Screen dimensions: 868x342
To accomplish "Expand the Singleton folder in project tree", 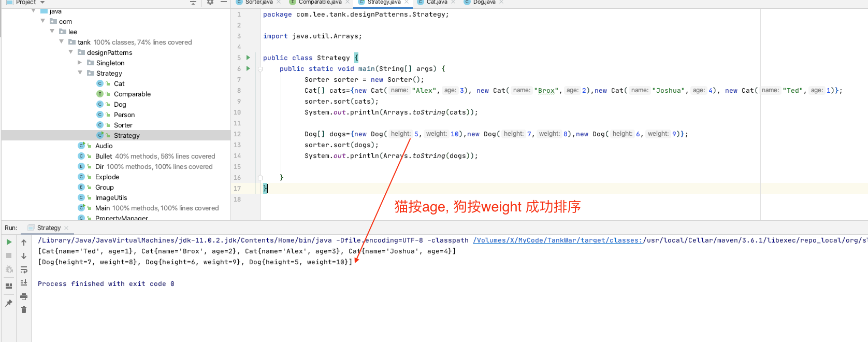I will click(x=80, y=63).
